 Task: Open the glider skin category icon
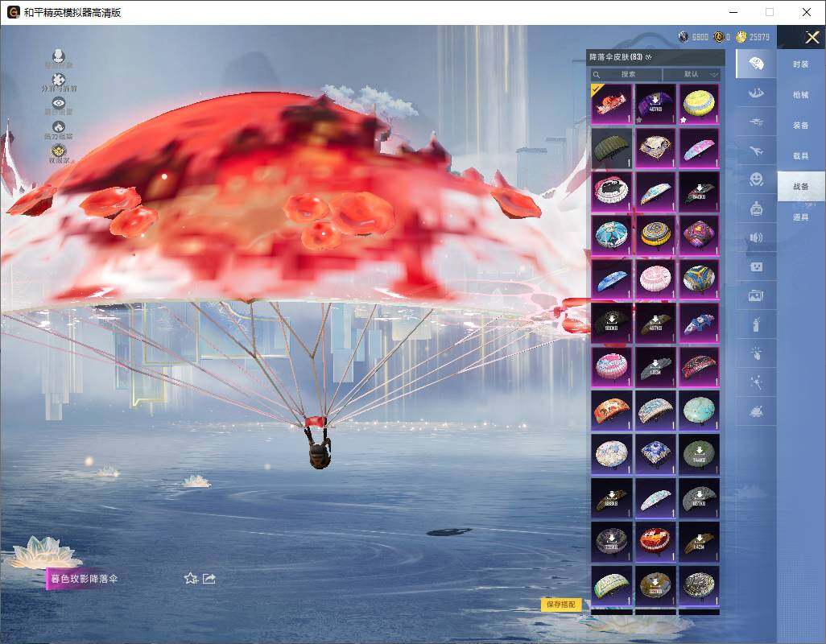757,122
